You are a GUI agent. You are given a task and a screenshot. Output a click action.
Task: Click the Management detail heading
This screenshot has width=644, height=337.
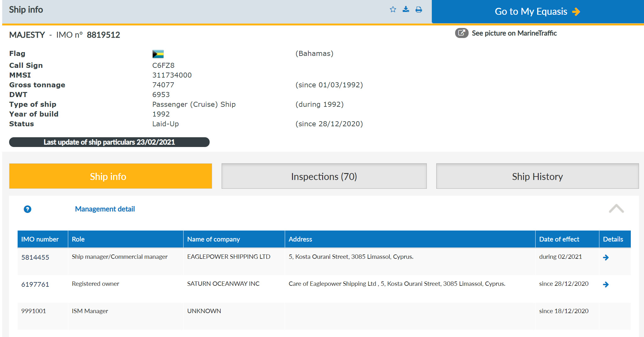105,209
